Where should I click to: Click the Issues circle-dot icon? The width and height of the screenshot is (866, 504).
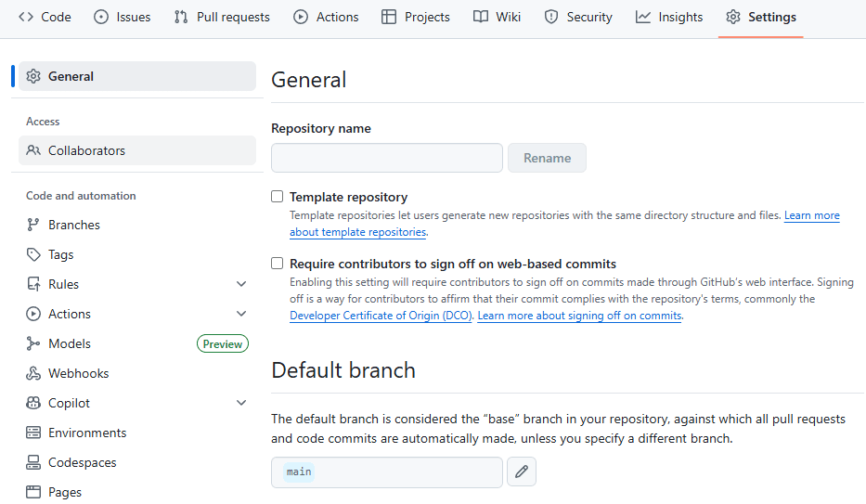pos(101,17)
